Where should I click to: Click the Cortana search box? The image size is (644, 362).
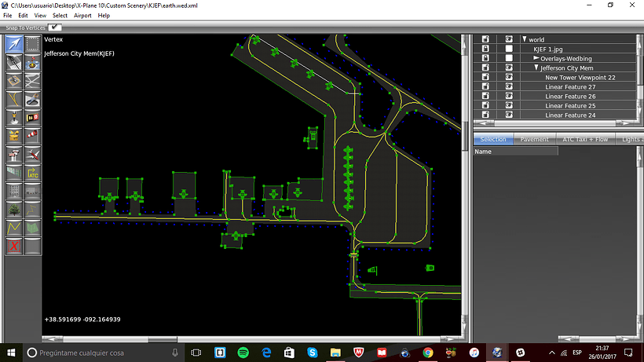pyautogui.click(x=102, y=353)
